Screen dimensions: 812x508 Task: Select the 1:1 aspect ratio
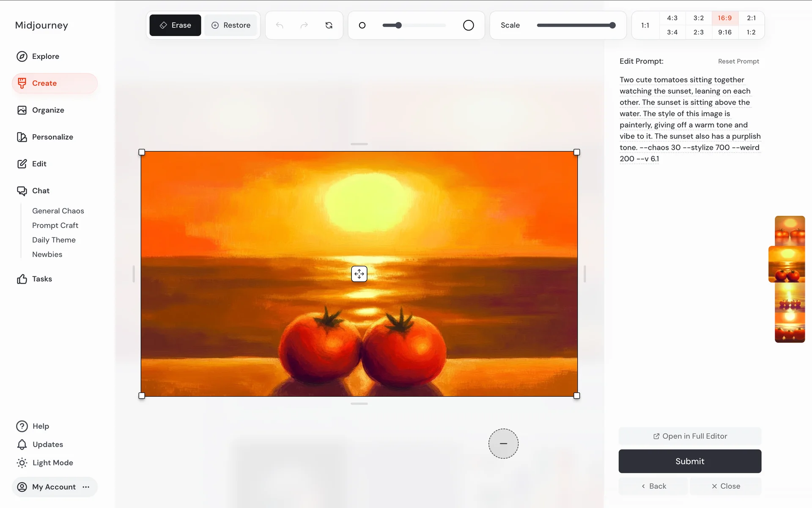[645, 25]
